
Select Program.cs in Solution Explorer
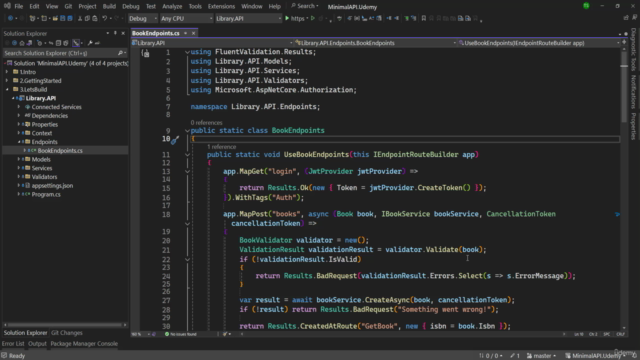click(46, 195)
